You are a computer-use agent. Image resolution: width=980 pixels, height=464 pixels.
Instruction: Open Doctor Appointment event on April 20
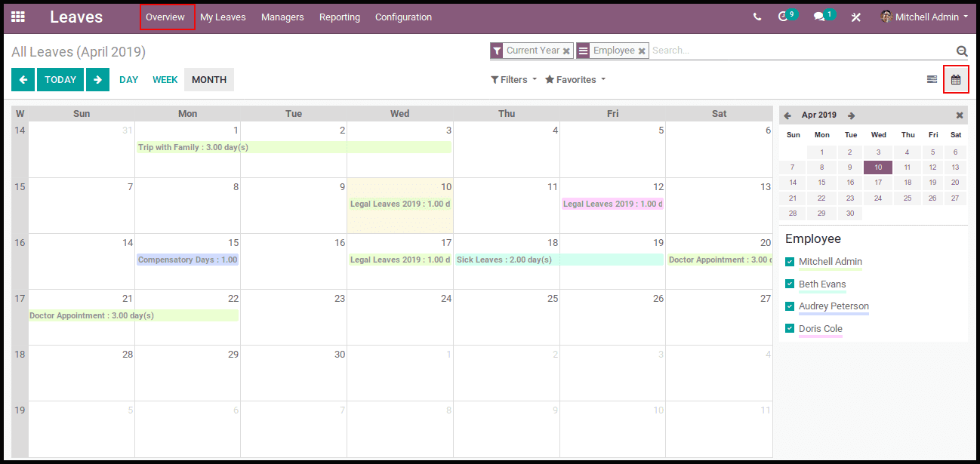coord(720,260)
